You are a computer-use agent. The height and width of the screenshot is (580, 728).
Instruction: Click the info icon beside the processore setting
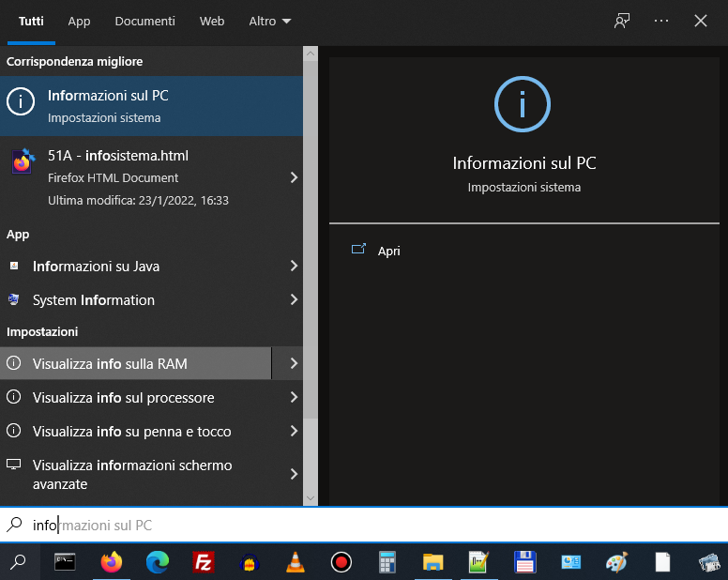point(13,397)
